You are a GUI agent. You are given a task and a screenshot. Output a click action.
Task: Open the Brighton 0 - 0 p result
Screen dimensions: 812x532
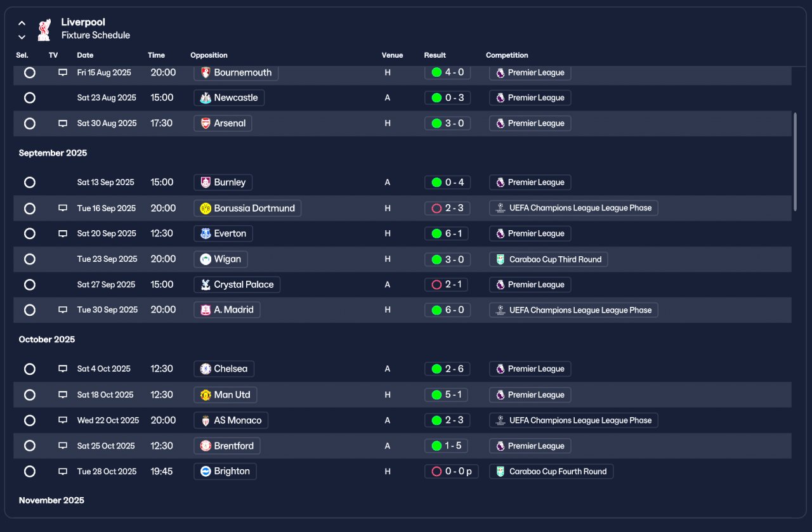452,471
